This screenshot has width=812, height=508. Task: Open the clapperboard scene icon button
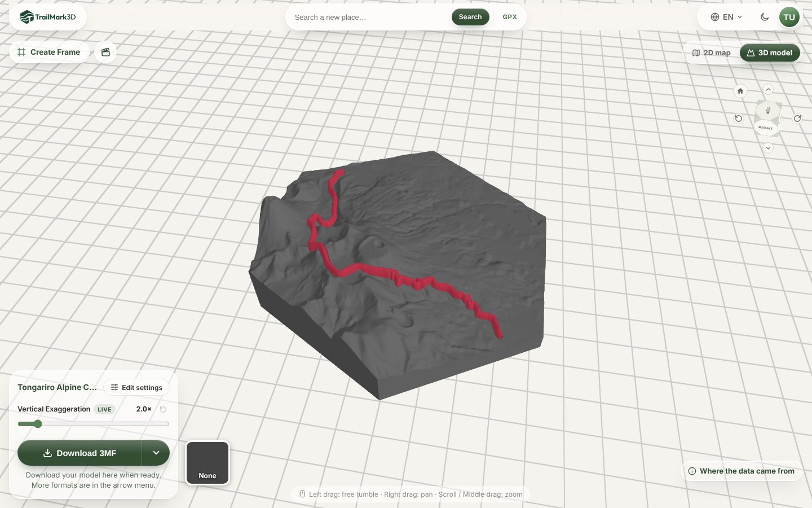point(105,52)
